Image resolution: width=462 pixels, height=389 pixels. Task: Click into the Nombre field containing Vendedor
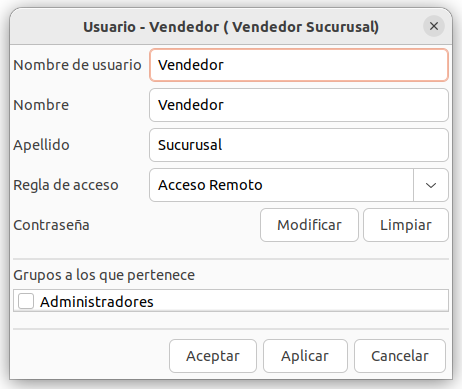(299, 105)
